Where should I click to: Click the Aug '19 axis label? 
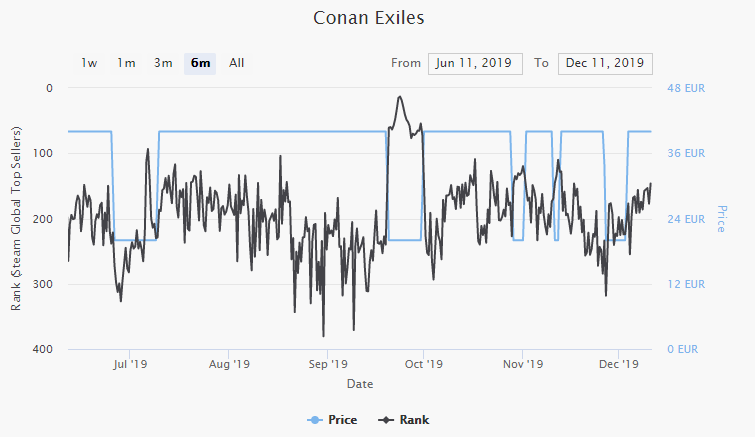pos(231,365)
